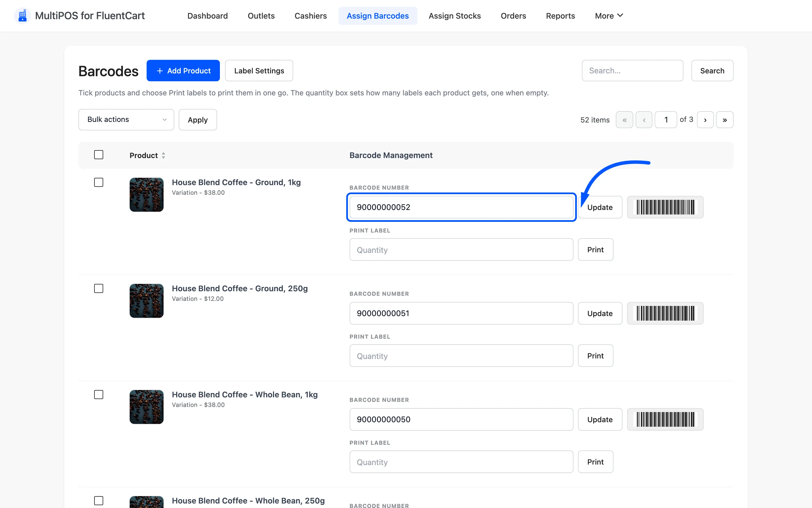Open Assign Stocks tab
812x508 pixels.
coord(455,16)
